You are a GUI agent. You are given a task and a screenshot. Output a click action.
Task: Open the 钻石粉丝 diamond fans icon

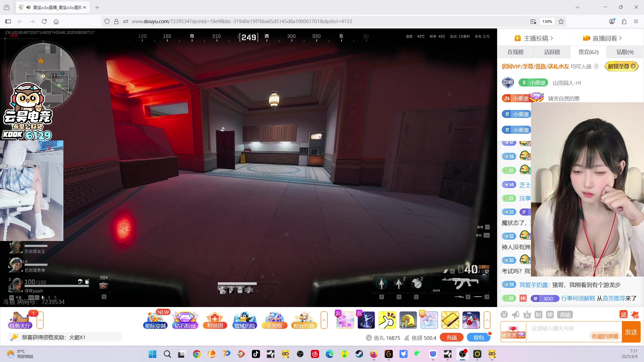coord(185,320)
